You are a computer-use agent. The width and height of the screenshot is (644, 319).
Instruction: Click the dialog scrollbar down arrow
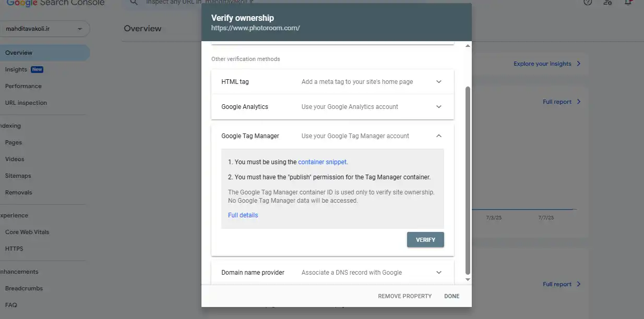click(468, 280)
